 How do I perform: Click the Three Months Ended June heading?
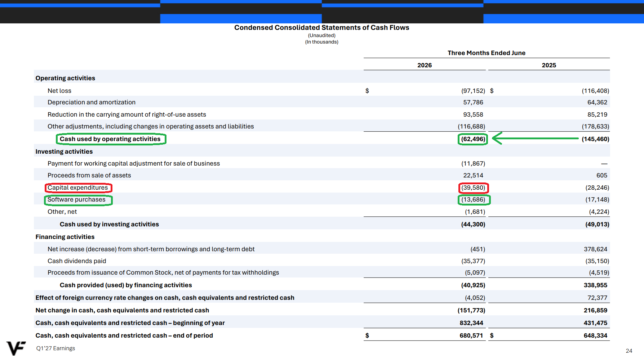[487, 53]
